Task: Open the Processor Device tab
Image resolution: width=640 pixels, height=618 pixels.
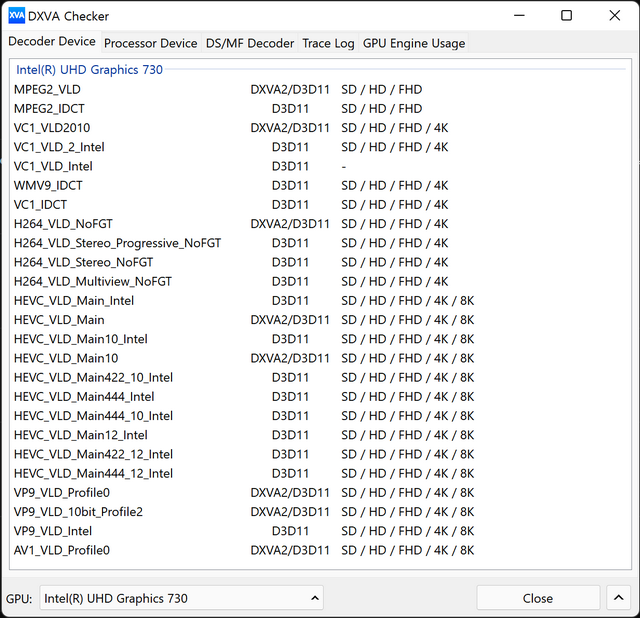Action: (151, 43)
